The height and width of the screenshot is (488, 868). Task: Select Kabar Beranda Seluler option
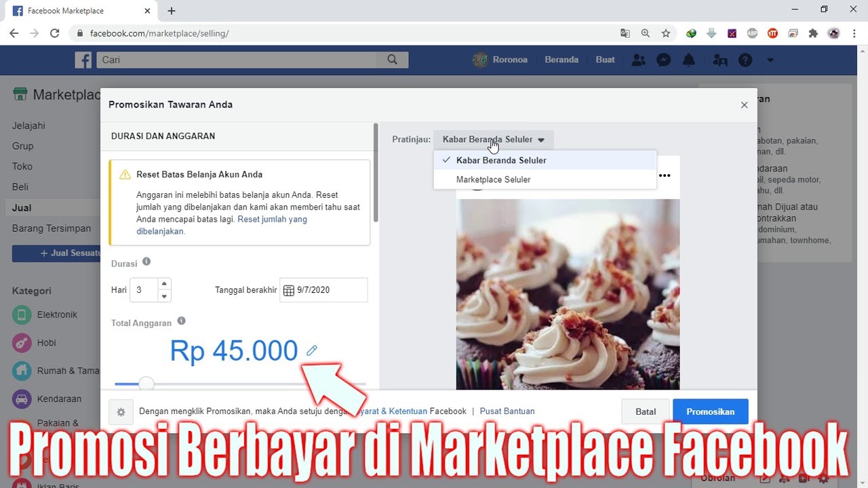[545, 160]
